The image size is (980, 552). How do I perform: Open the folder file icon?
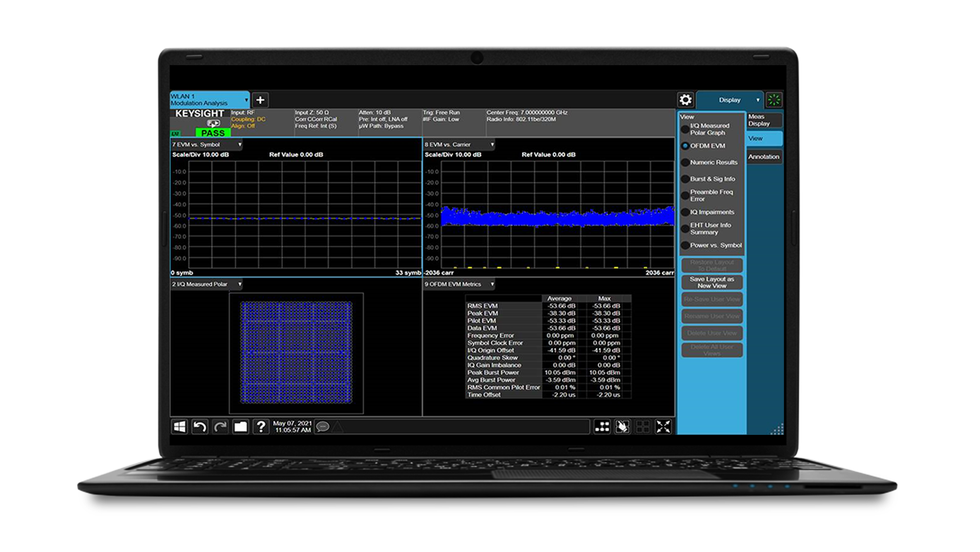241,427
